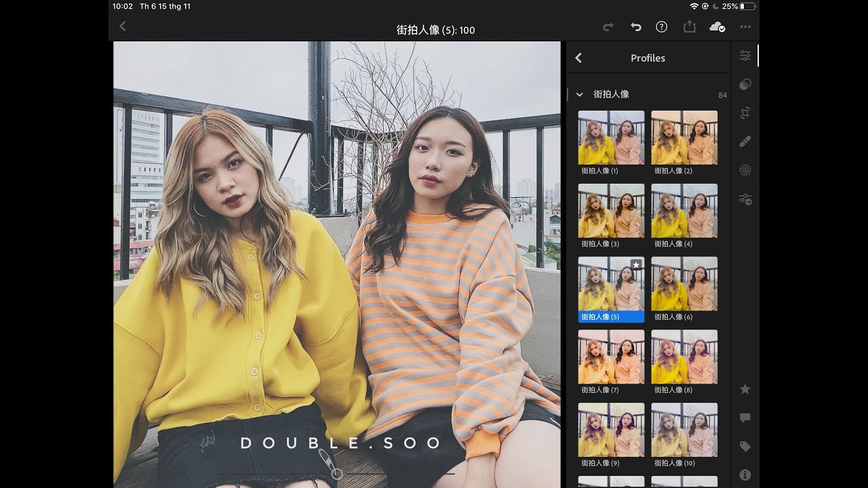Tap the battery 25% indicator
The height and width of the screenshot is (488, 868).
click(x=738, y=6)
